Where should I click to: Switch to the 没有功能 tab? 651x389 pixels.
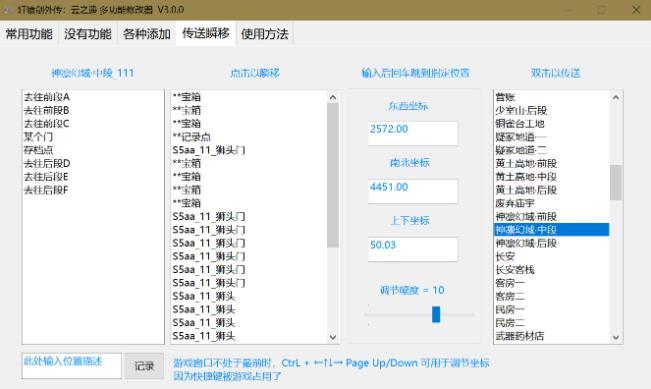pyautogui.click(x=88, y=34)
